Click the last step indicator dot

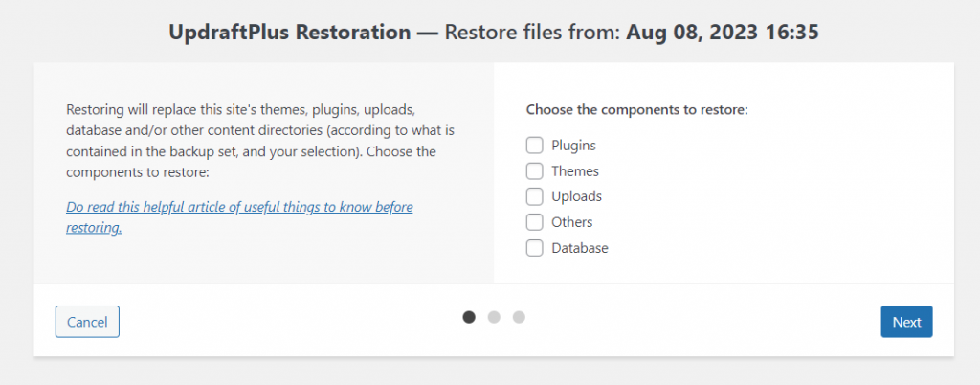click(x=519, y=317)
